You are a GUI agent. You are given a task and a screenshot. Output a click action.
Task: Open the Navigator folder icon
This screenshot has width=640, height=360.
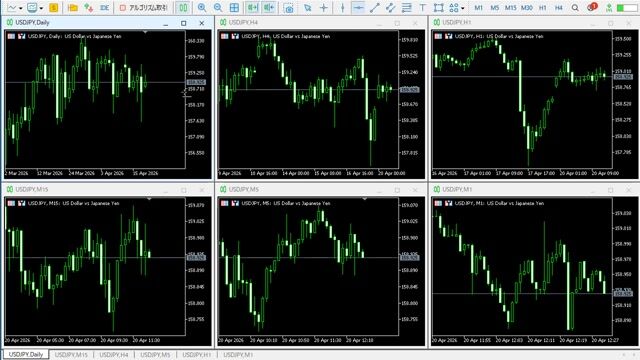pyautogui.click(x=73, y=7)
